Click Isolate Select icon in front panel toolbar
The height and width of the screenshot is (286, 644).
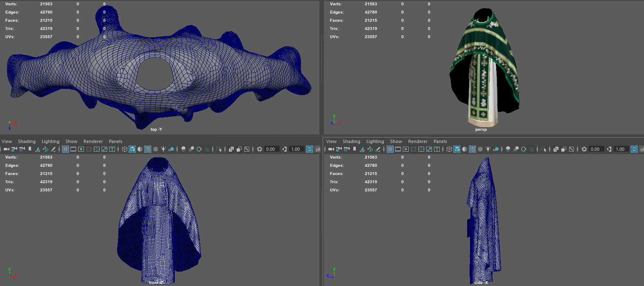[x=219, y=149]
